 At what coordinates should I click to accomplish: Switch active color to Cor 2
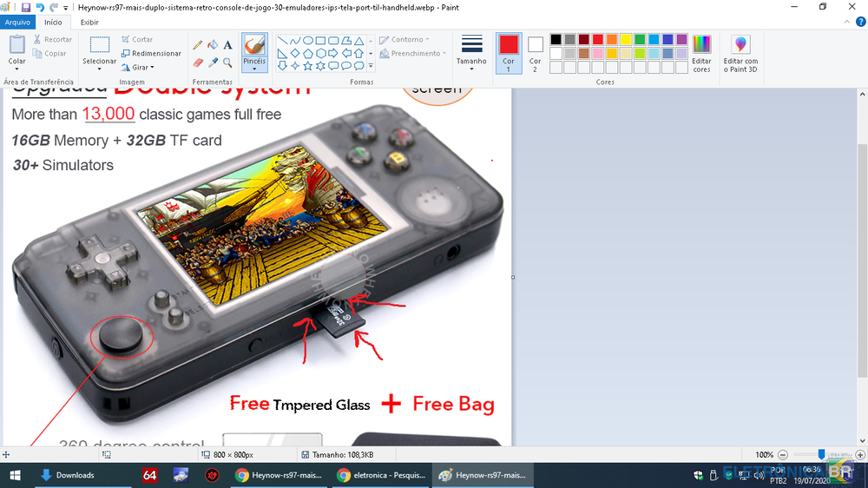pos(536,52)
